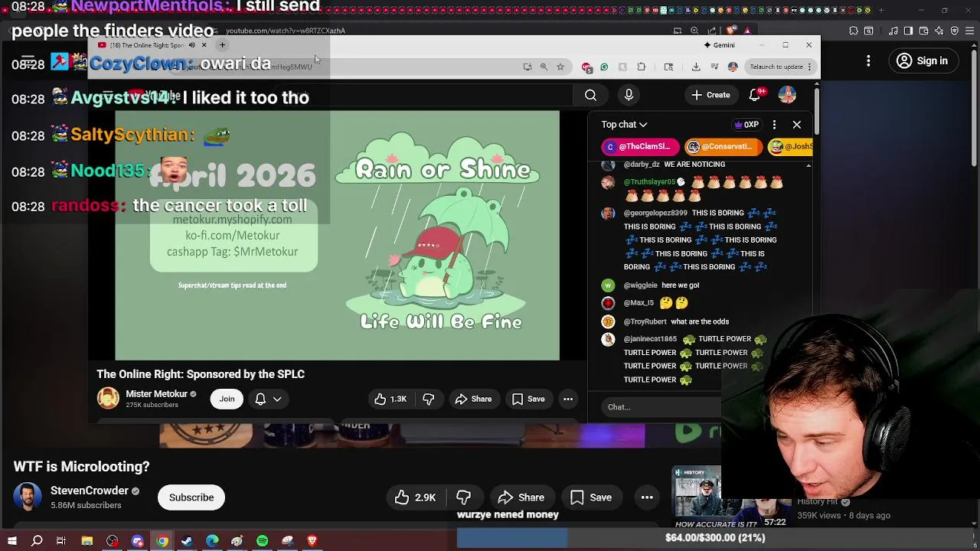Open the Chrome extensions puzzle icon
Image resolution: width=980 pixels, height=551 pixels.
(642, 67)
